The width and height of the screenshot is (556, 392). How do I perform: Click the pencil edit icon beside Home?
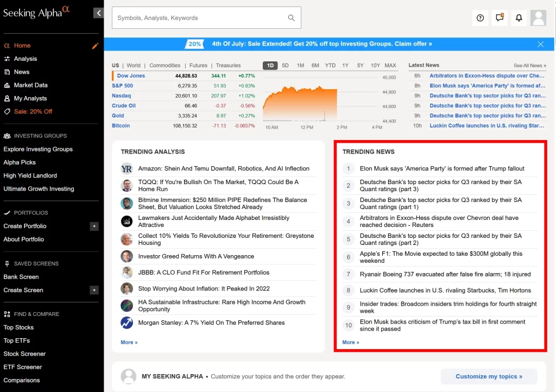click(x=95, y=46)
